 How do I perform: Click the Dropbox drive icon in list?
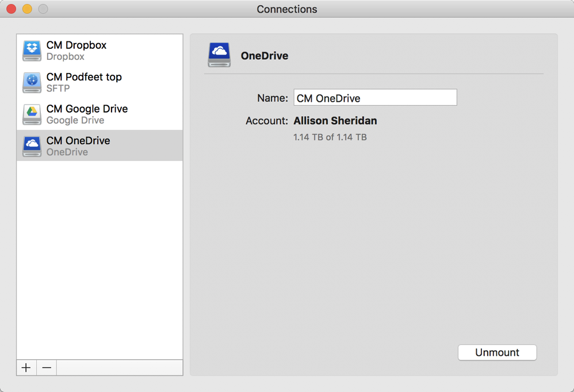tap(32, 51)
